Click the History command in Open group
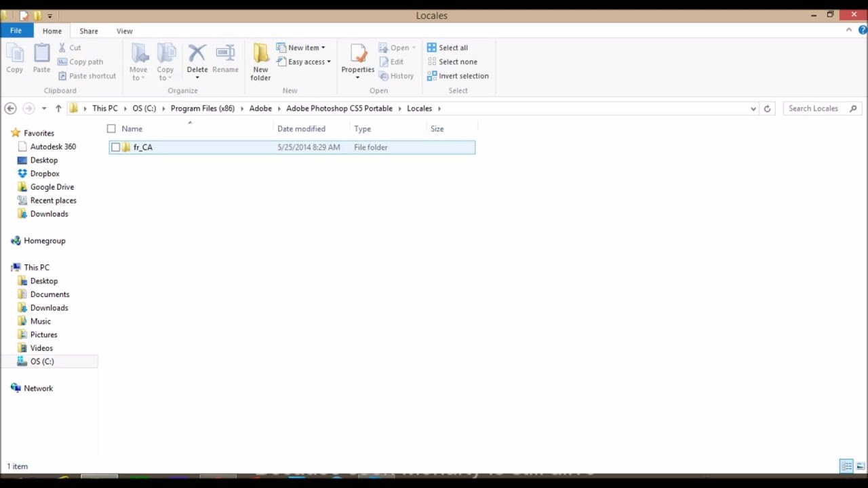The image size is (868, 488). 396,76
